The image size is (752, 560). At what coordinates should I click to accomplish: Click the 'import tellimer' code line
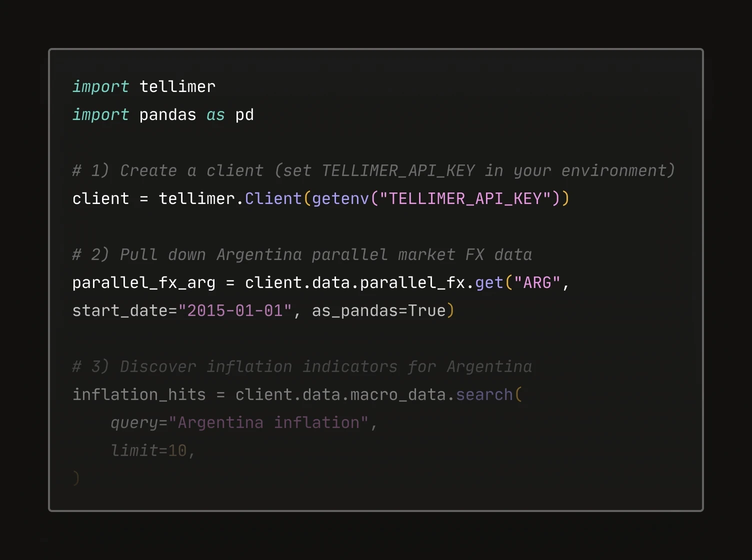click(x=144, y=86)
